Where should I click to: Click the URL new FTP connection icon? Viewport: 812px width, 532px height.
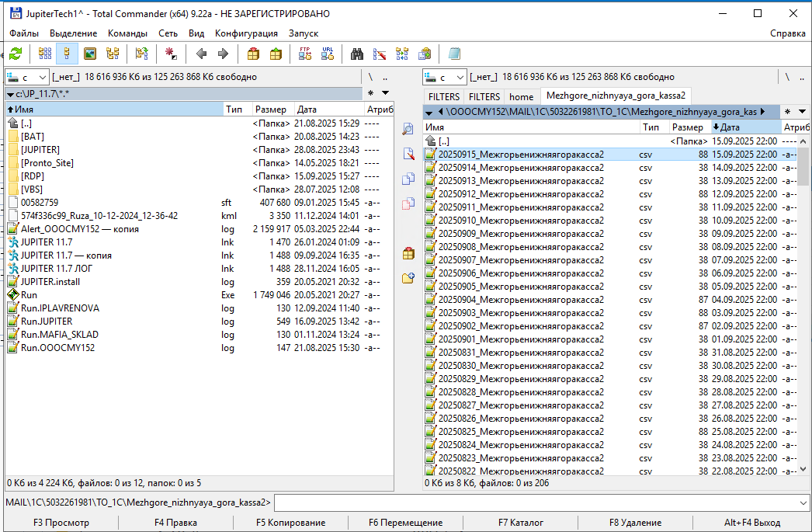pos(328,54)
